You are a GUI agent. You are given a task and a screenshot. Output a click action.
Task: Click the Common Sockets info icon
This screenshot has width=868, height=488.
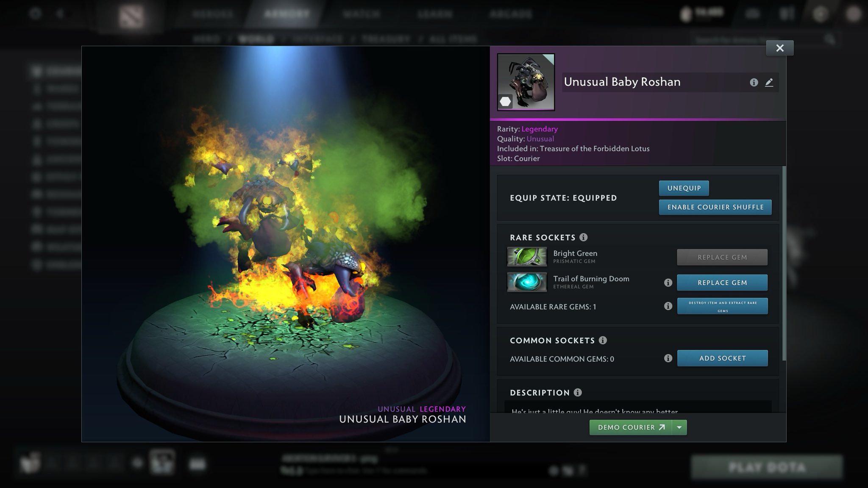(x=603, y=340)
